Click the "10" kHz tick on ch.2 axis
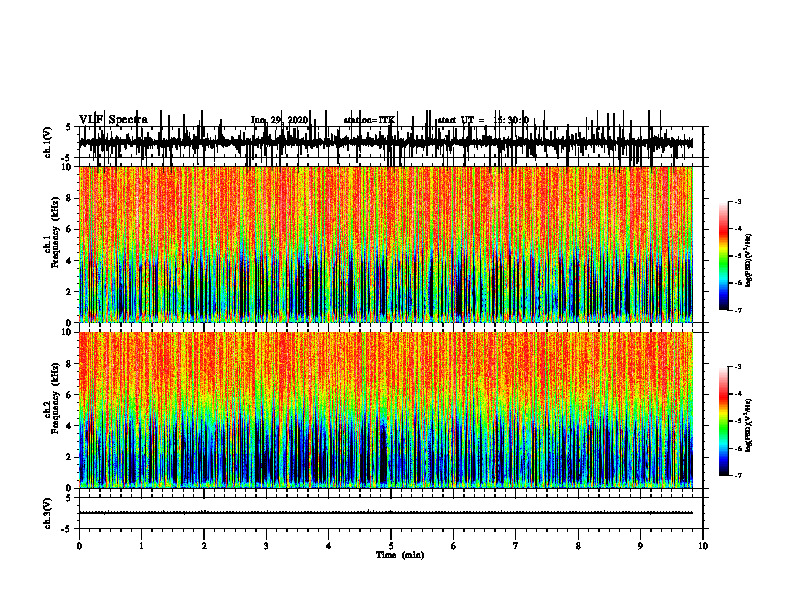This screenshot has height=612, width=792. pos(68,332)
